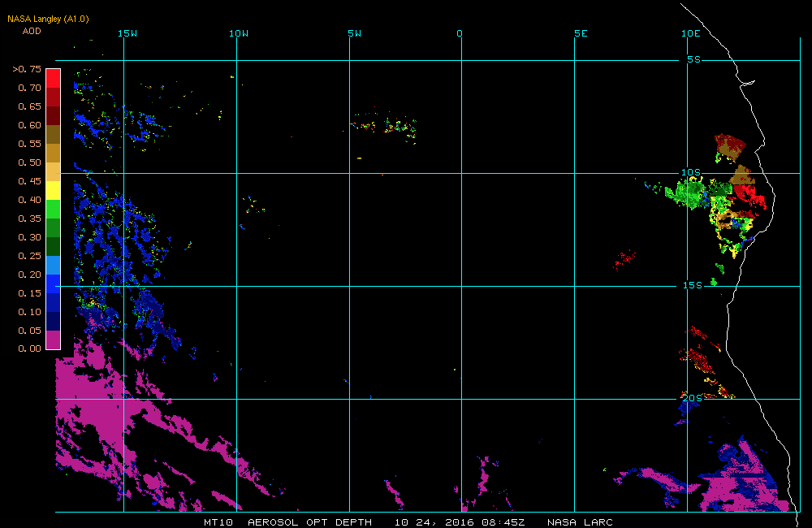The height and width of the screenshot is (528, 812).
Task: Click the AOD legend title
Action: [32, 31]
